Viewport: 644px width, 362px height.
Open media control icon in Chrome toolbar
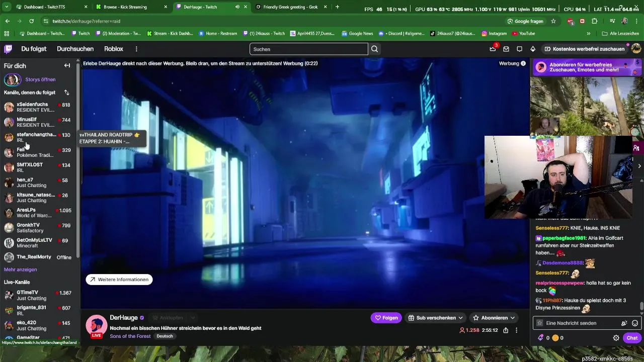pos(612,21)
